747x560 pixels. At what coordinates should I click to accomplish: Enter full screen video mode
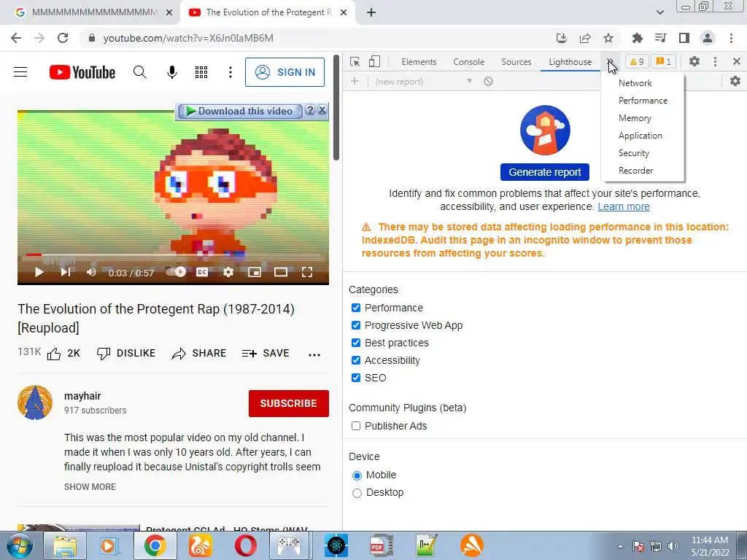tap(307, 272)
